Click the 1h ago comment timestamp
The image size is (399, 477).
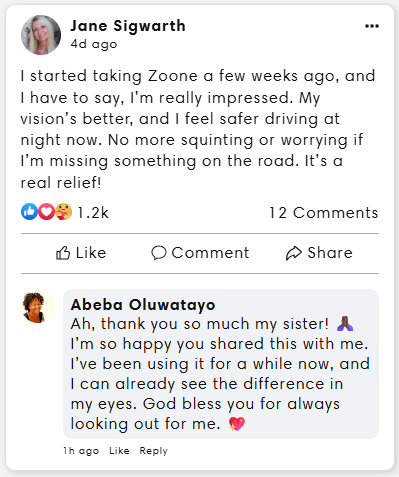(81, 451)
